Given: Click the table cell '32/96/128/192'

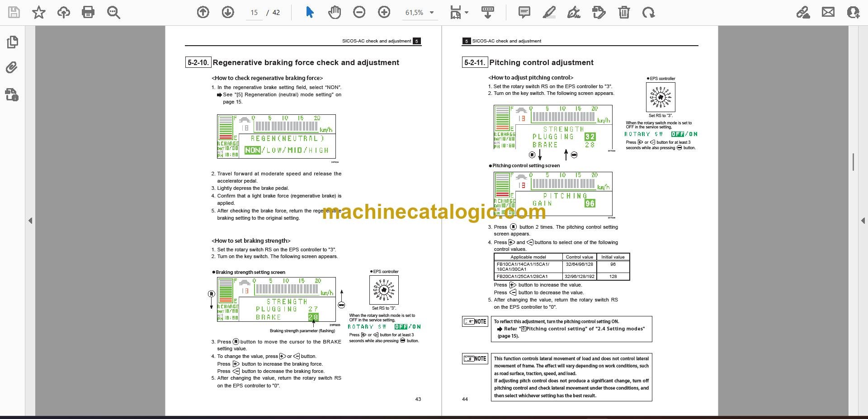Looking at the screenshot, I should [x=580, y=276].
